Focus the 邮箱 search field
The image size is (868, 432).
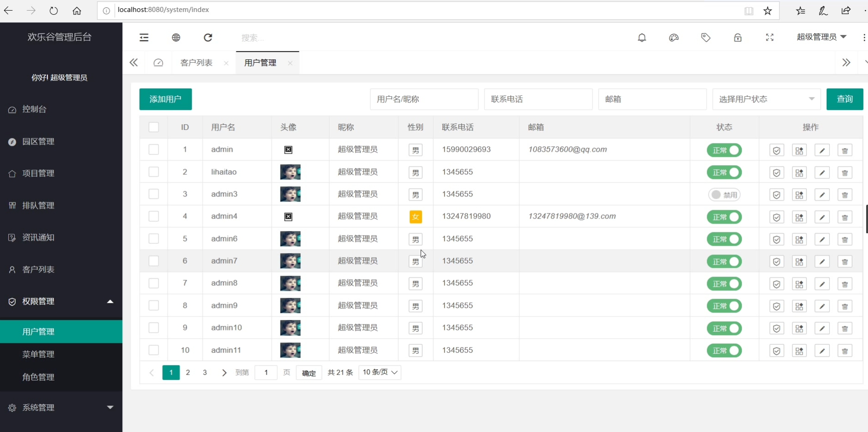pos(652,99)
